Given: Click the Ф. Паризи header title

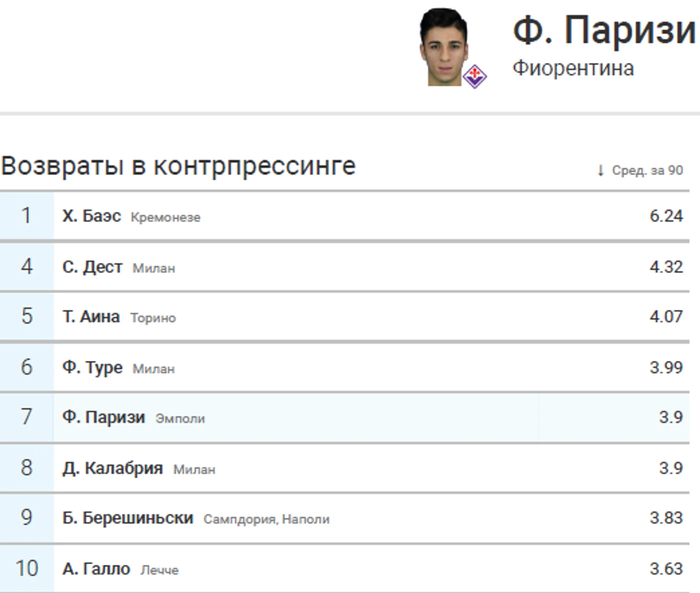Looking at the screenshot, I should pos(604,30).
